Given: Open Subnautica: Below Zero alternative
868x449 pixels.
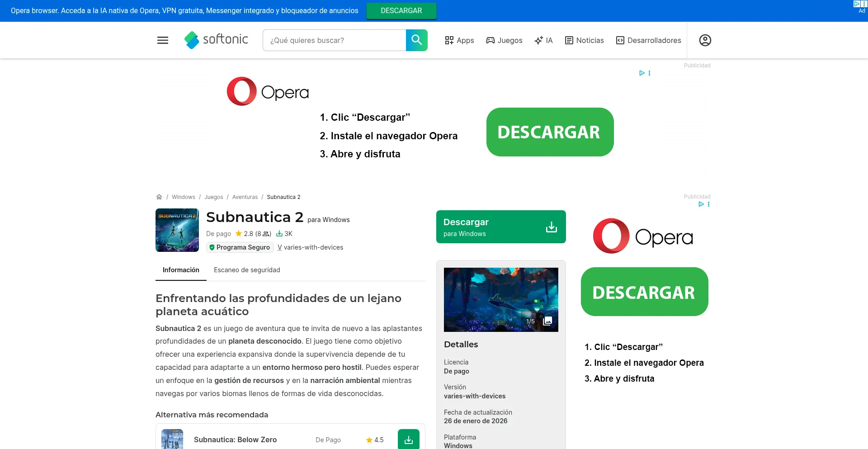Looking at the screenshot, I should point(235,440).
